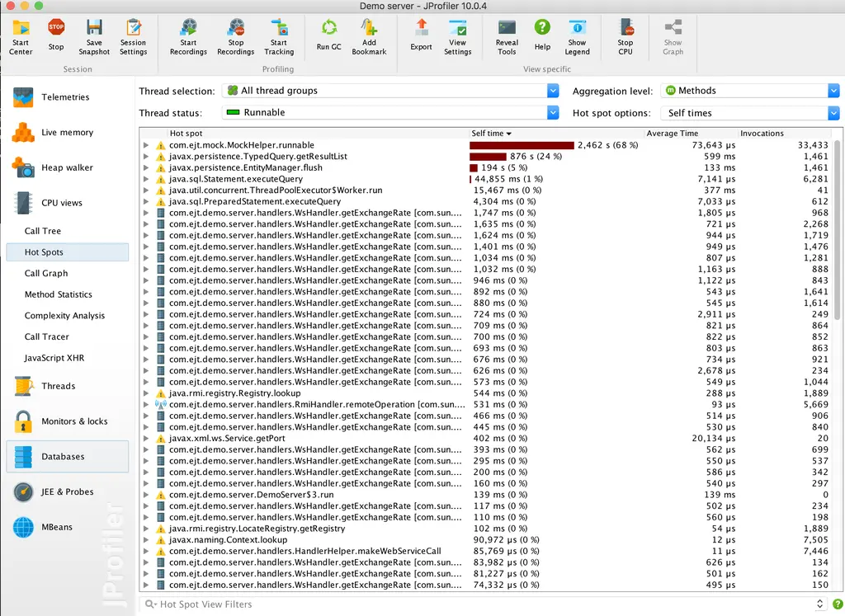845x616 pixels.
Task: Select the PreparedStatement.executeQuery row
Action: [486, 202]
